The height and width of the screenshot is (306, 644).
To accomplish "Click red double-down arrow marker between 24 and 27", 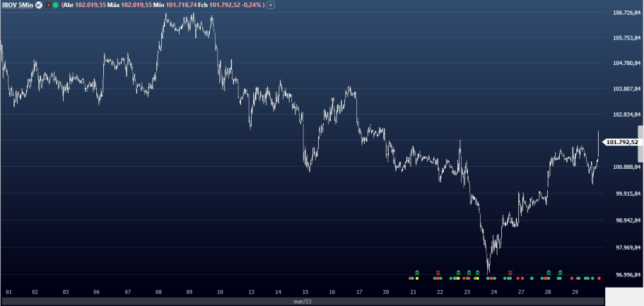I will tap(510, 272).
